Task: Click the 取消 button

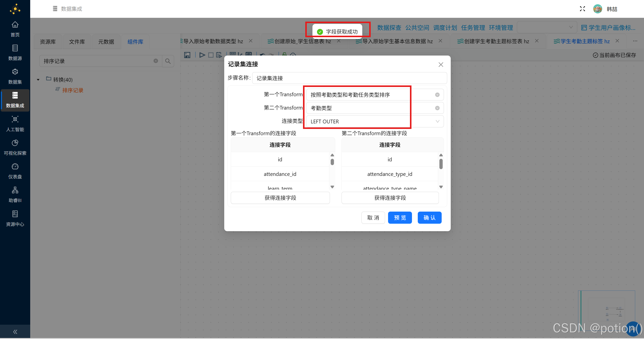Action: (373, 218)
